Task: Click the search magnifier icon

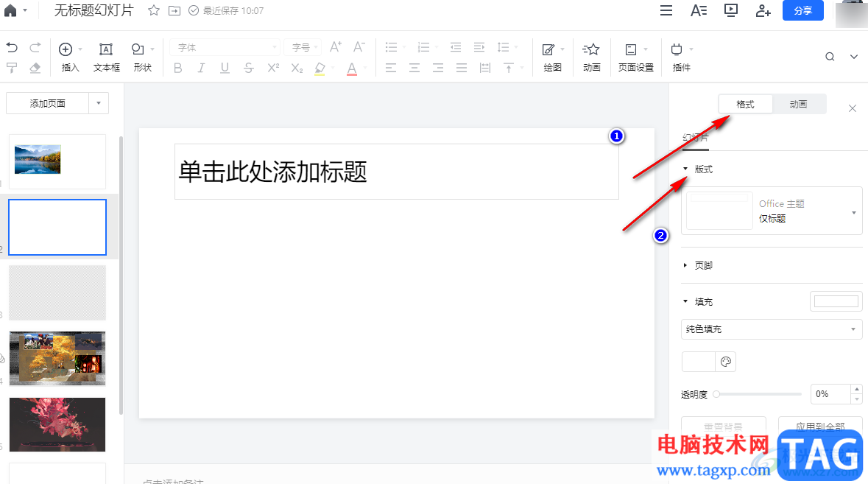Action: tap(830, 57)
